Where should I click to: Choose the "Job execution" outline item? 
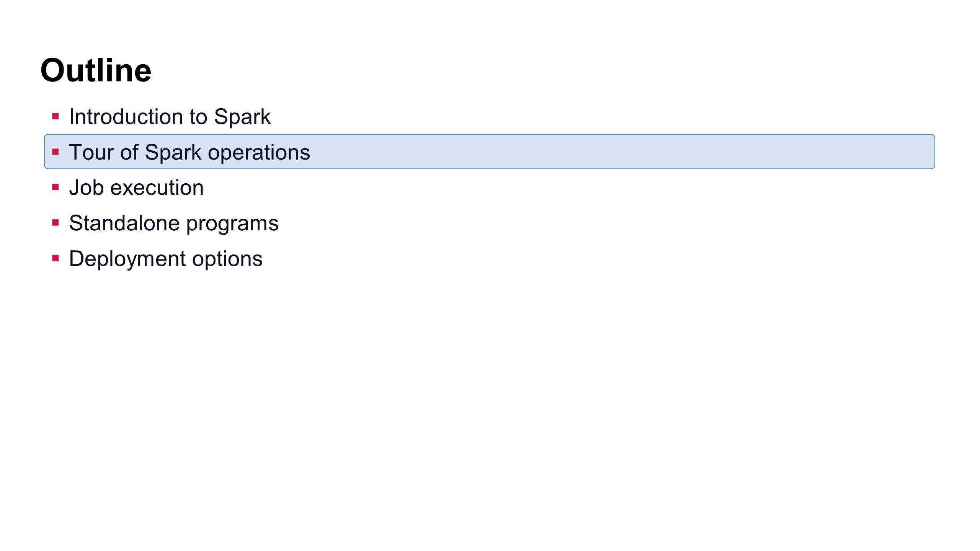[136, 187]
